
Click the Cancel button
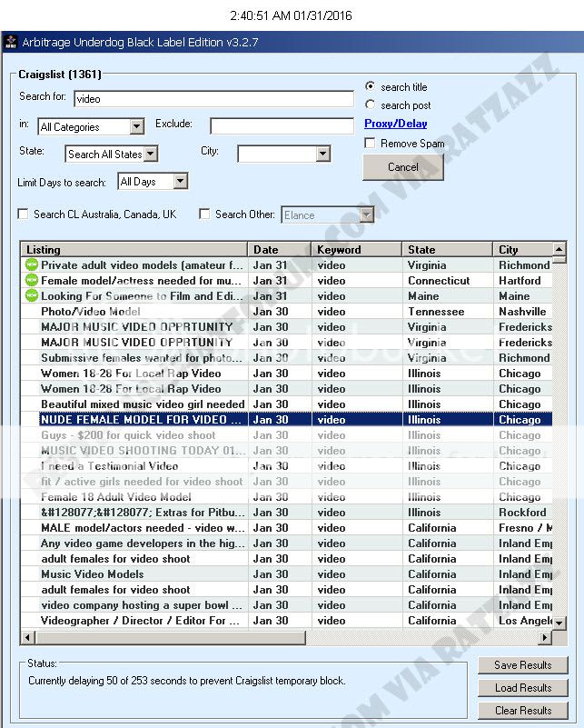tap(403, 167)
